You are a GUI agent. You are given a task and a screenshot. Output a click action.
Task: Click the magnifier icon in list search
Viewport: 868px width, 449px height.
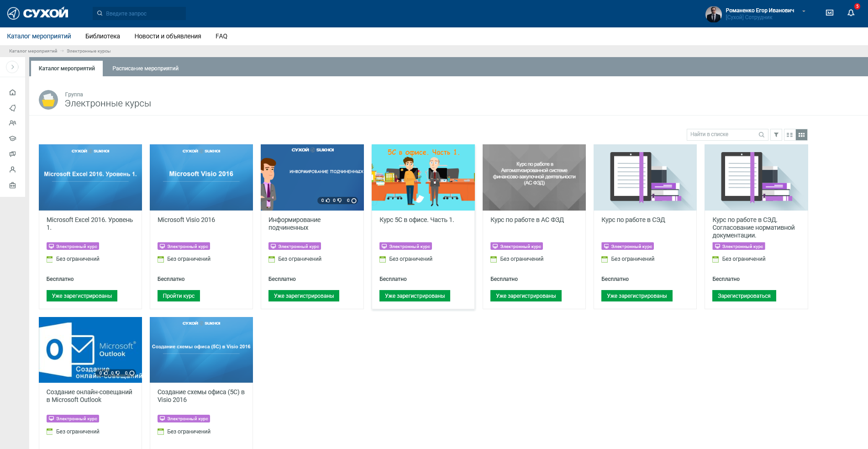pyautogui.click(x=762, y=135)
